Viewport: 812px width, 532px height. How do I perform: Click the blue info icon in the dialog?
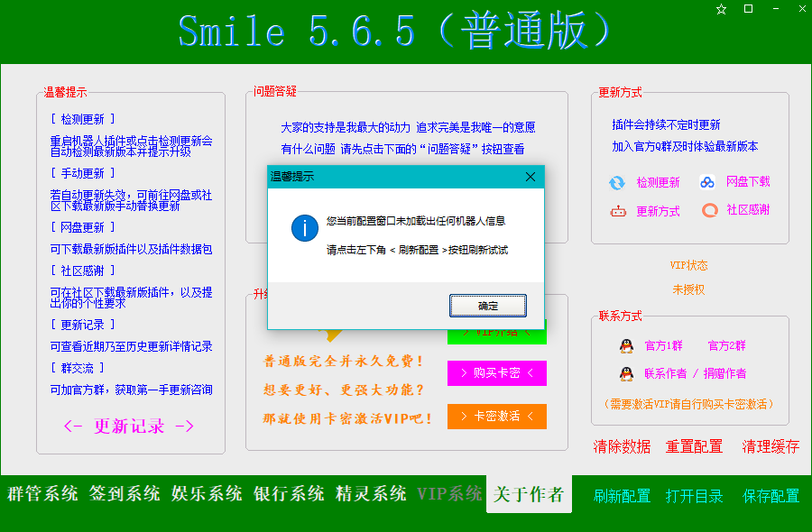click(x=304, y=228)
